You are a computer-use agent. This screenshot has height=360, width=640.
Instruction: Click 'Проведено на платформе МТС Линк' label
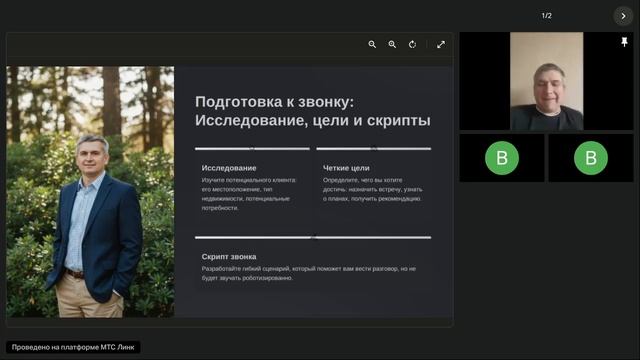coord(73,347)
